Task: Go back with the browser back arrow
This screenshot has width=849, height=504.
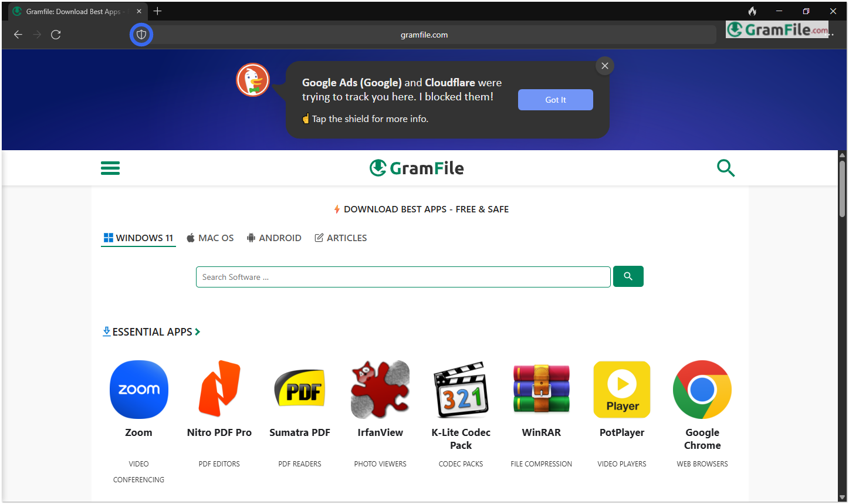Action: pos(18,35)
